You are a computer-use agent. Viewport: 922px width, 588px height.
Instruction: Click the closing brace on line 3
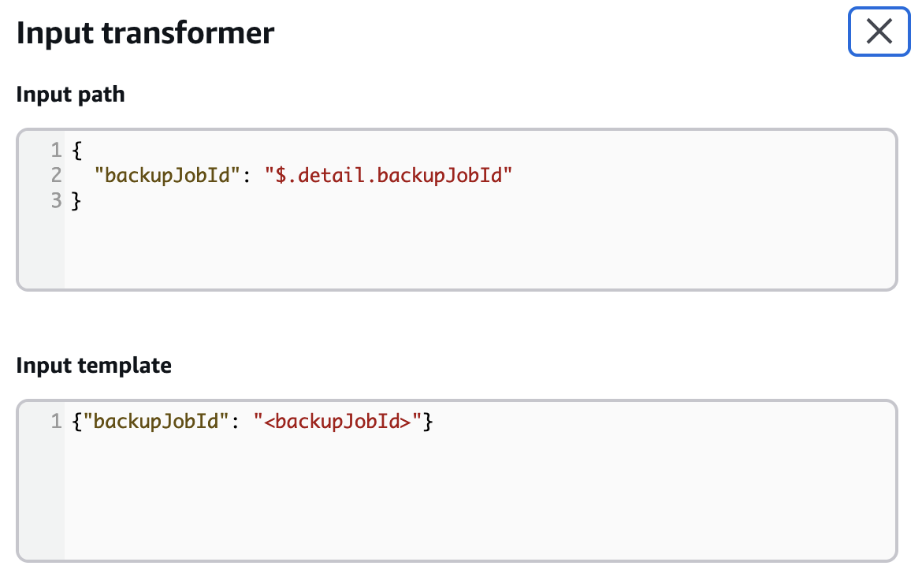pos(76,201)
